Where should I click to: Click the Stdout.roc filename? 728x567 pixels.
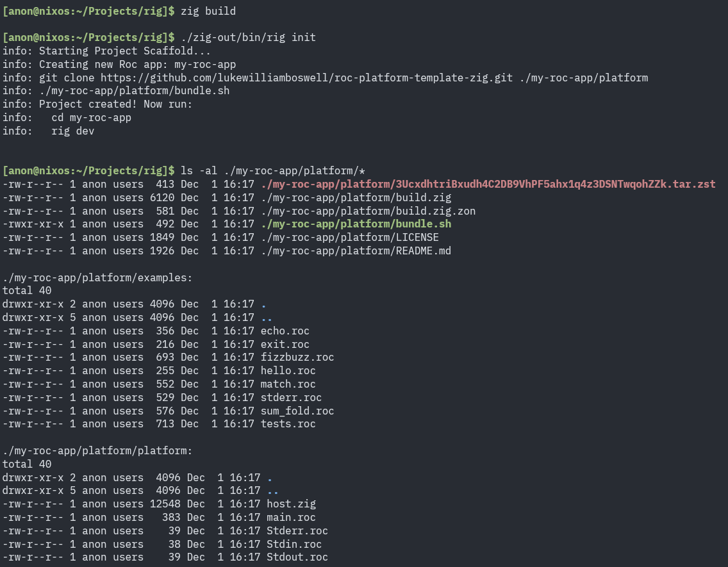[x=297, y=557]
